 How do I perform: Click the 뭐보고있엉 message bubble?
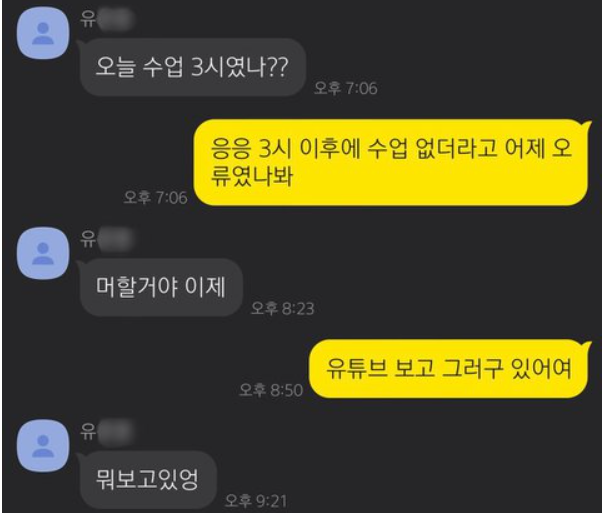click(x=148, y=480)
